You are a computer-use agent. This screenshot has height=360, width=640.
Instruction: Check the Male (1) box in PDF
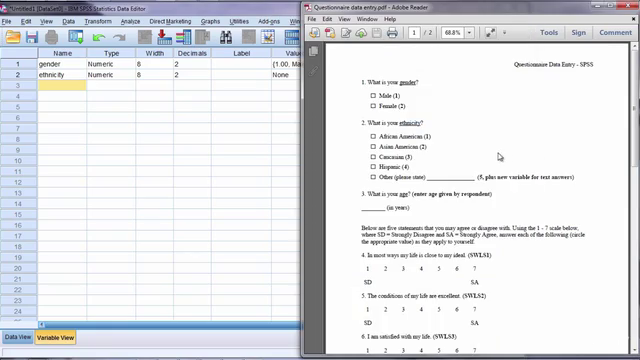(x=373, y=96)
